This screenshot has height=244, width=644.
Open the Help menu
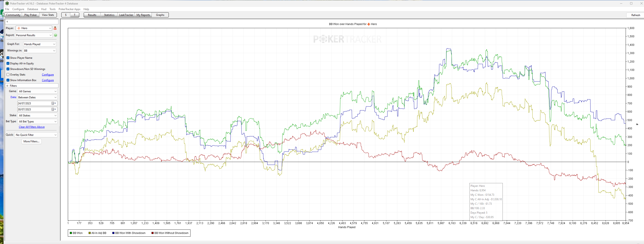[x=86, y=9]
